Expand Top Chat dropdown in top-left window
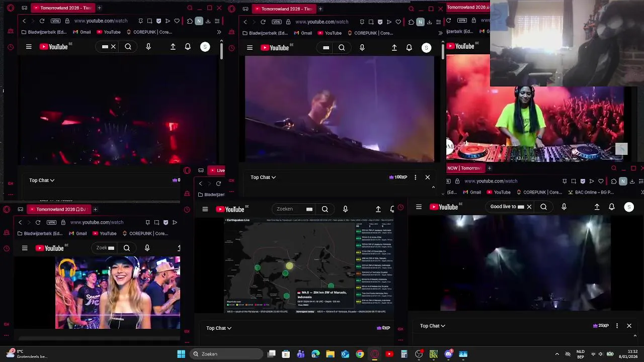 (42, 180)
